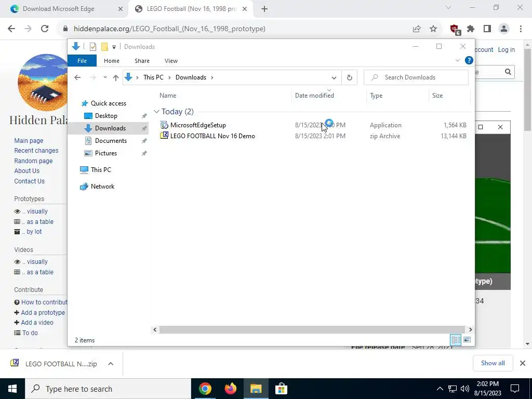Open a new Chrome tab
This screenshot has height=399, width=532.
point(264,9)
